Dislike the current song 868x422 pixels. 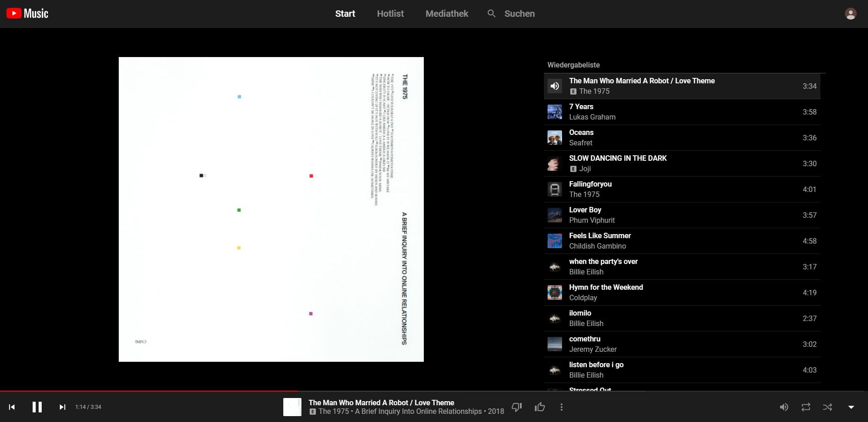point(517,407)
